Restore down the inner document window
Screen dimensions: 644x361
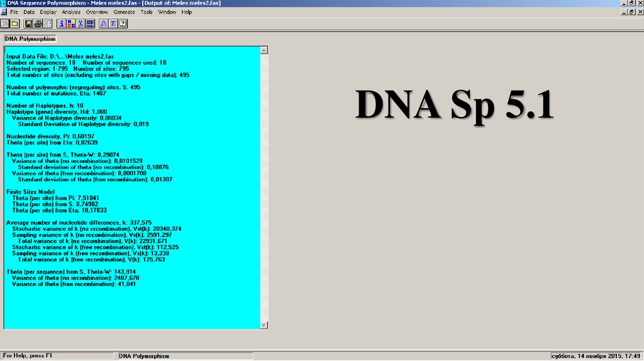pyautogui.click(x=631, y=12)
